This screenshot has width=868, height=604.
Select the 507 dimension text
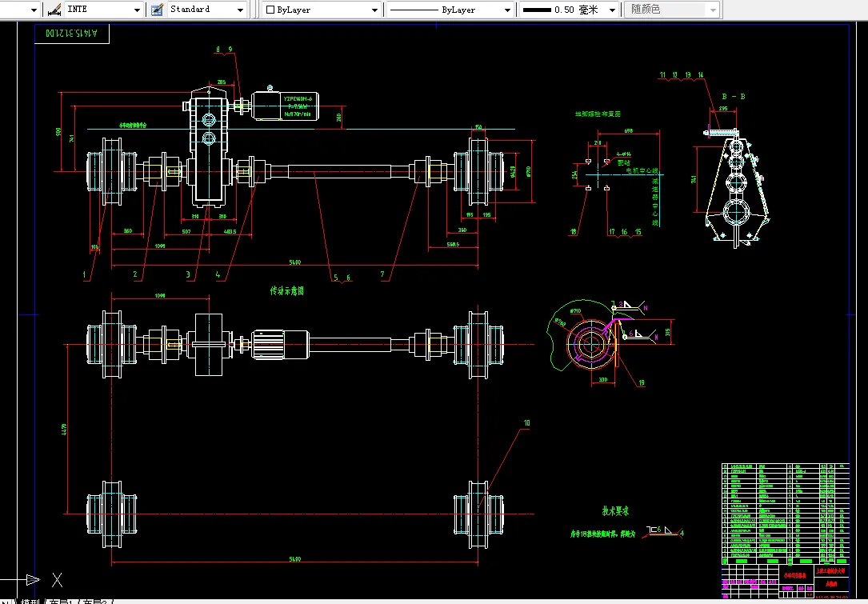[x=186, y=231]
